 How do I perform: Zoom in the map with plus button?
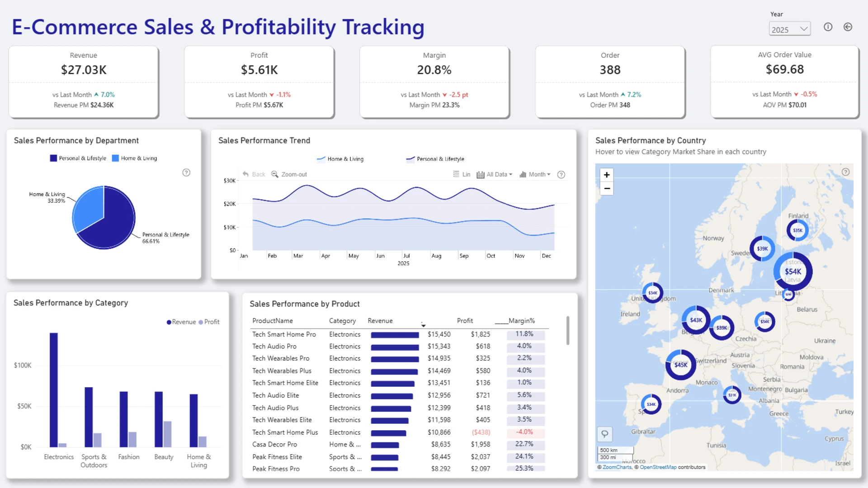coord(607,175)
